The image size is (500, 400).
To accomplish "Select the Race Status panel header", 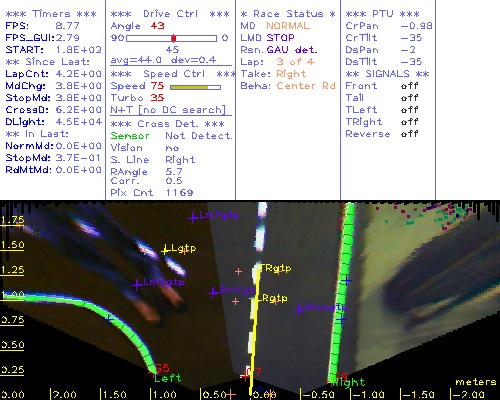I will point(288,14).
